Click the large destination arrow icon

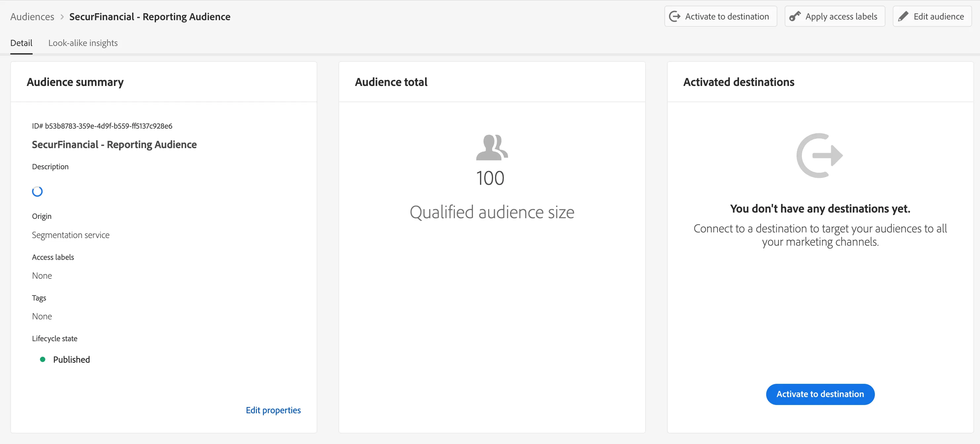point(820,155)
